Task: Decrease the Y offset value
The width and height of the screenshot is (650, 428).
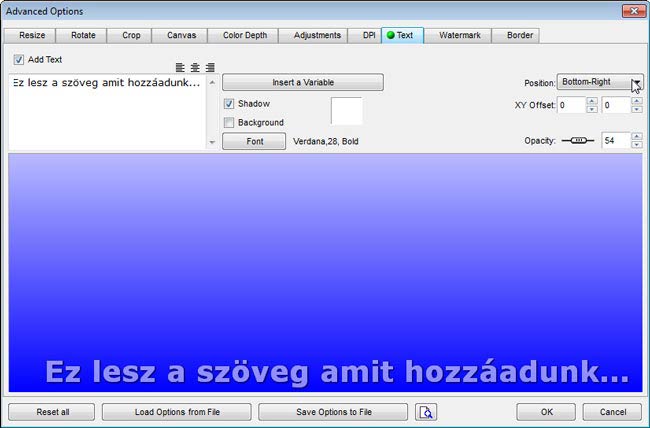Action: 636,109
